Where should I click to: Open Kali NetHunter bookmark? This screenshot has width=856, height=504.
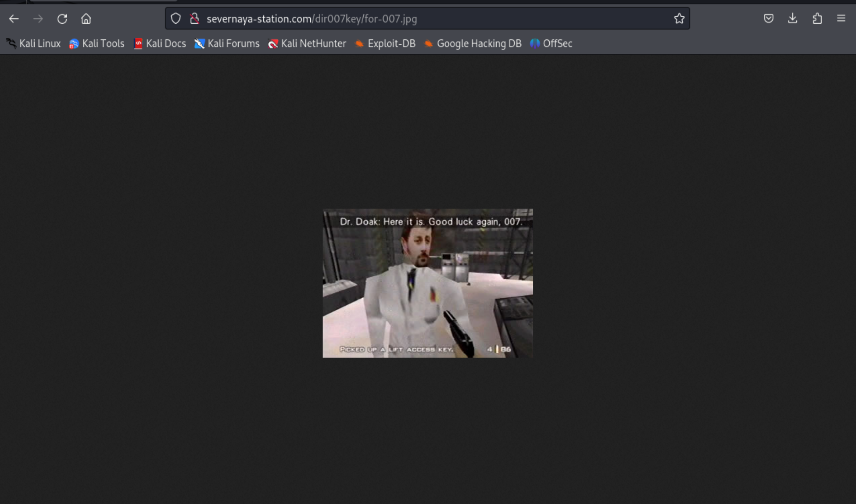click(x=307, y=43)
